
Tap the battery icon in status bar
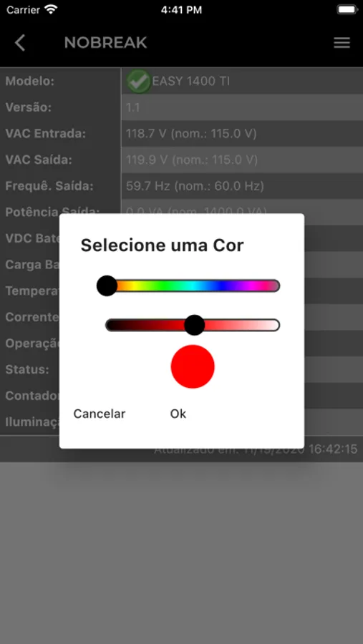coord(347,9)
